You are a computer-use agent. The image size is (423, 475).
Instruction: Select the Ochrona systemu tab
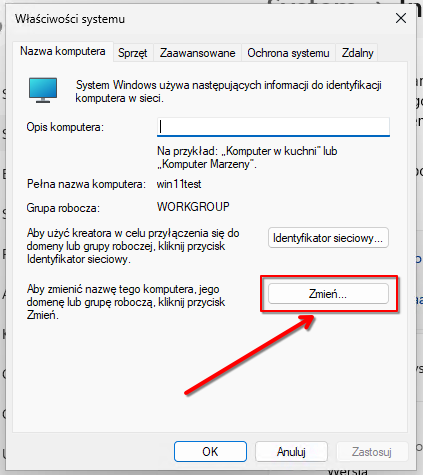pos(288,53)
